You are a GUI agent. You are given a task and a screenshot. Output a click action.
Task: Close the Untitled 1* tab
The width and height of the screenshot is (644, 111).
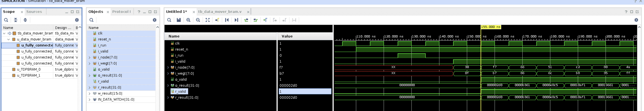click(x=194, y=12)
